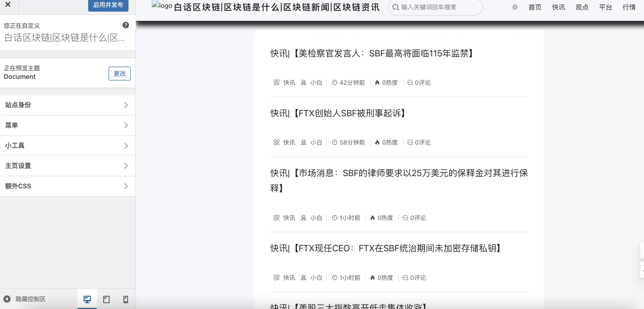Switch to tablet preview mode

(x=106, y=299)
